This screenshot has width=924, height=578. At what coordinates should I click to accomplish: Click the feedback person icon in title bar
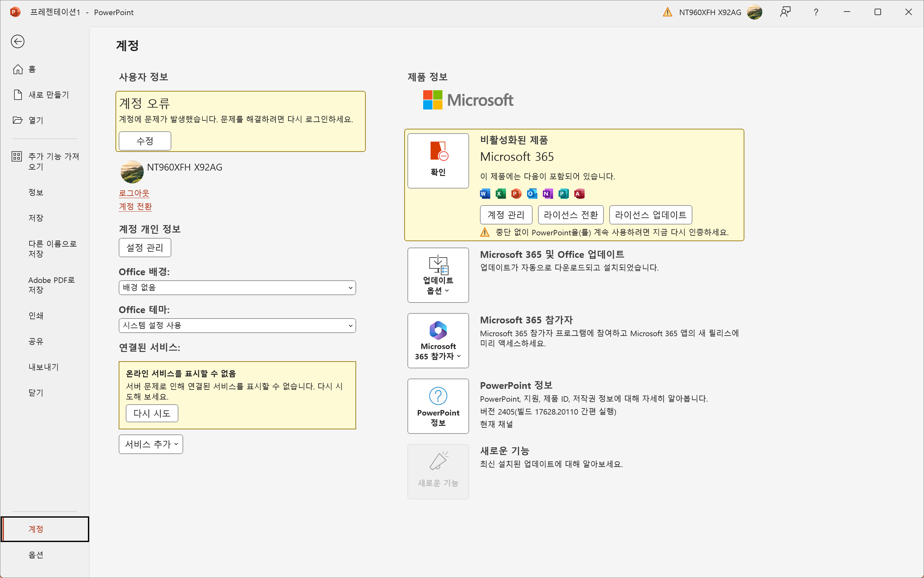point(785,12)
